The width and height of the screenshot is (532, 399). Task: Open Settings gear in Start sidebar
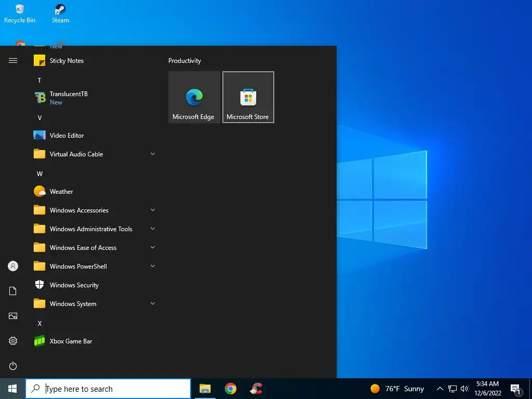(13, 341)
